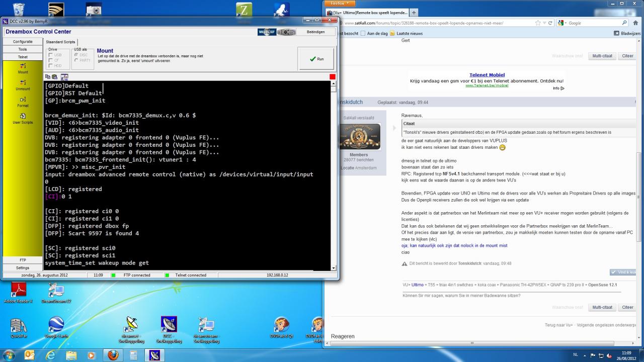Click the Citeer button on Tonskidutch's post

[627, 307]
